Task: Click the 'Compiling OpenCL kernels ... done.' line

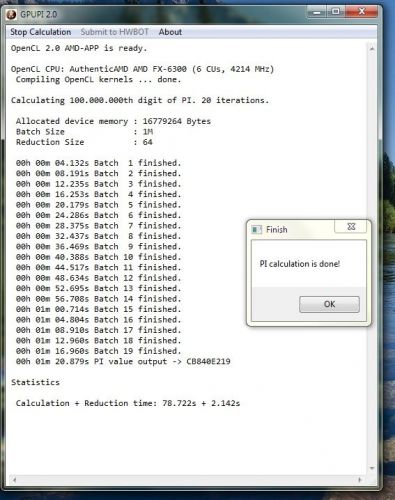Action: coord(98,79)
